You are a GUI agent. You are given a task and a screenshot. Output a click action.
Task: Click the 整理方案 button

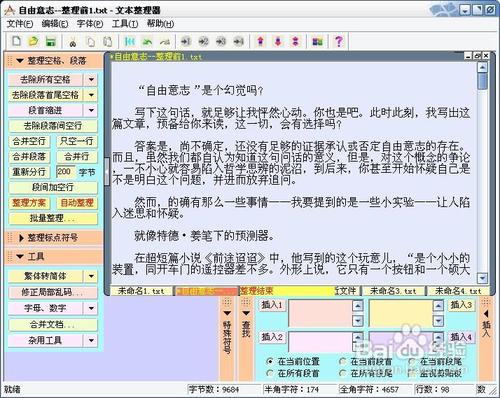tap(29, 203)
